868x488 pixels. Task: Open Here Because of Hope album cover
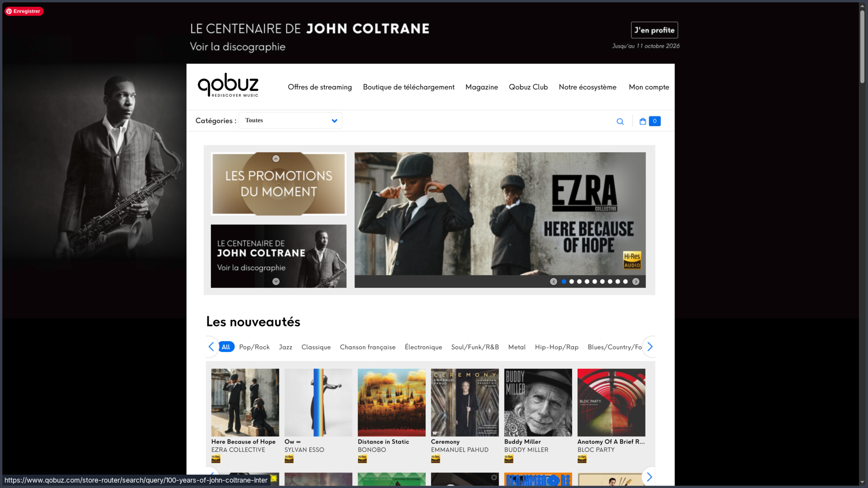pos(245,403)
